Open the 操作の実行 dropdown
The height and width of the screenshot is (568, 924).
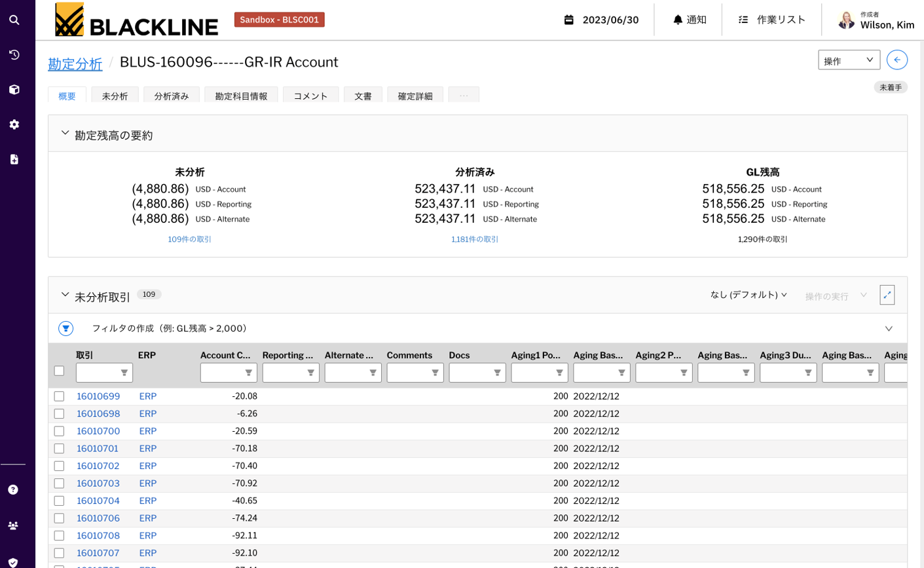836,296
